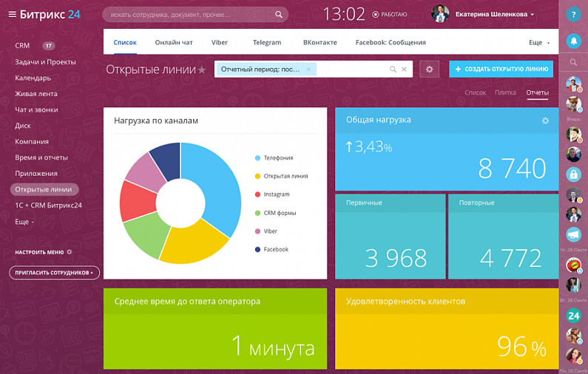The width and height of the screenshot is (588, 374).
Task: Switch to the Онлайн чат tab
Action: tap(174, 42)
